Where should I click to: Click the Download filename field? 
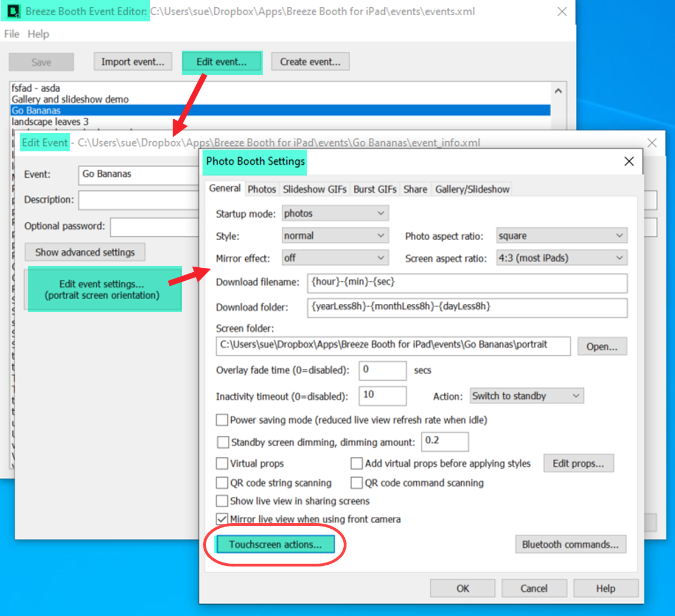467,283
